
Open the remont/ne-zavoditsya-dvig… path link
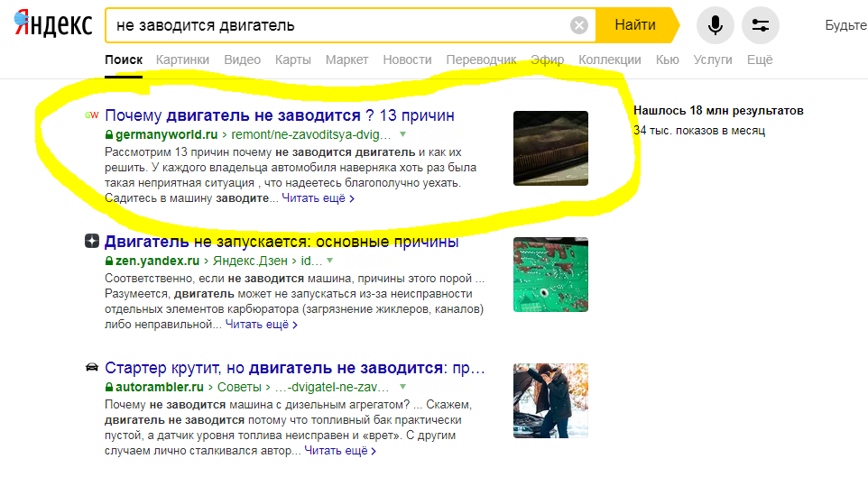tap(311, 134)
